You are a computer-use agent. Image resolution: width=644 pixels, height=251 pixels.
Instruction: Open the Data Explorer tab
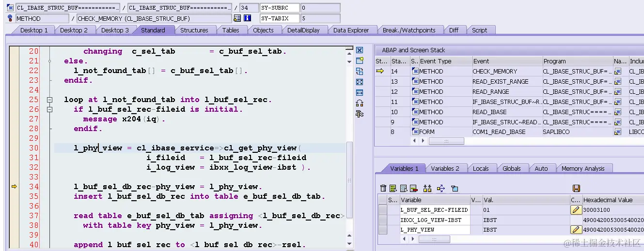point(351,30)
